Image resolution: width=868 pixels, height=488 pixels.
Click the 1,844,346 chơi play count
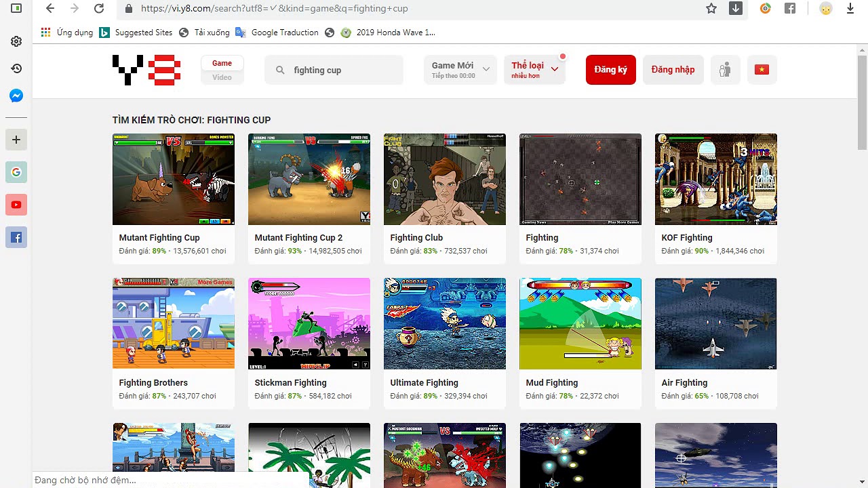tap(740, 251)
